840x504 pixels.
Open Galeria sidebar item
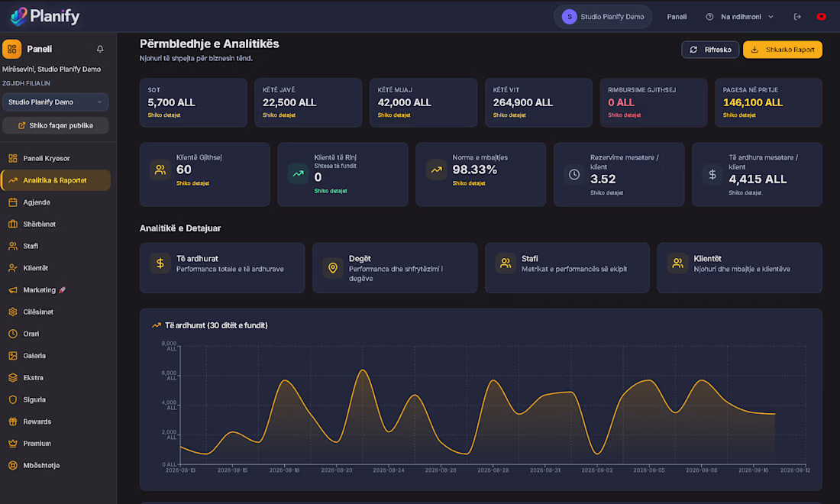click(x=56, y=356)
